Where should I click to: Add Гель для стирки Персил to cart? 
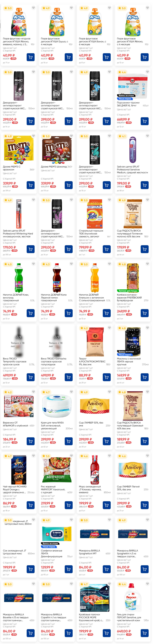click(x=144, y=633)
